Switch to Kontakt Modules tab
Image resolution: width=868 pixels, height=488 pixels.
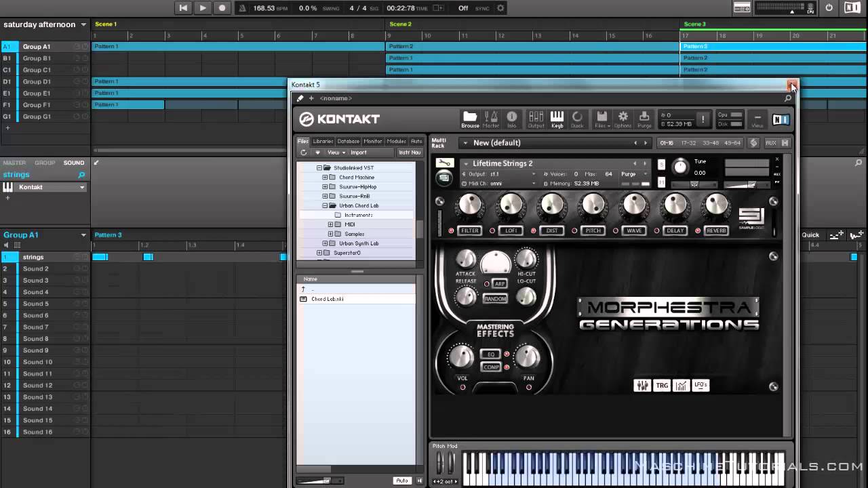(x=397, y=141)
